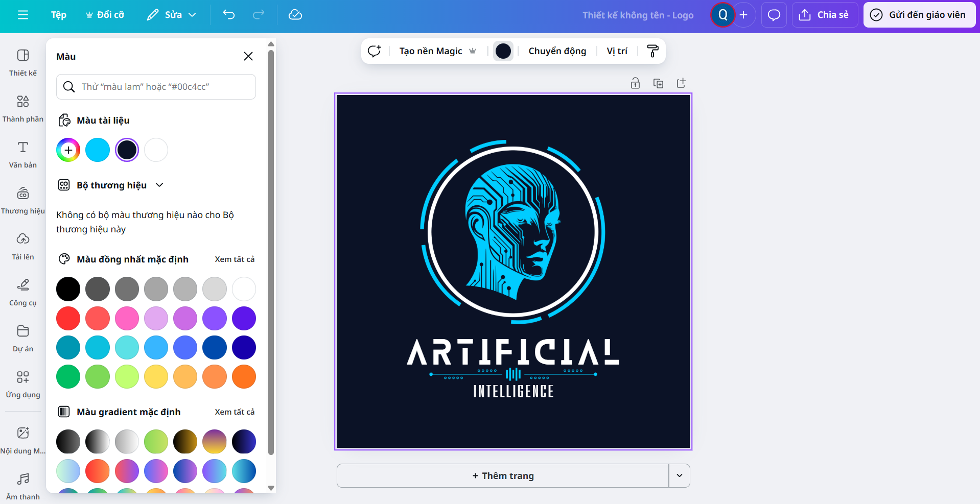This screenshot has width=980, height=504.
Task: Close the Màu color panel
Action: (248, 56)
